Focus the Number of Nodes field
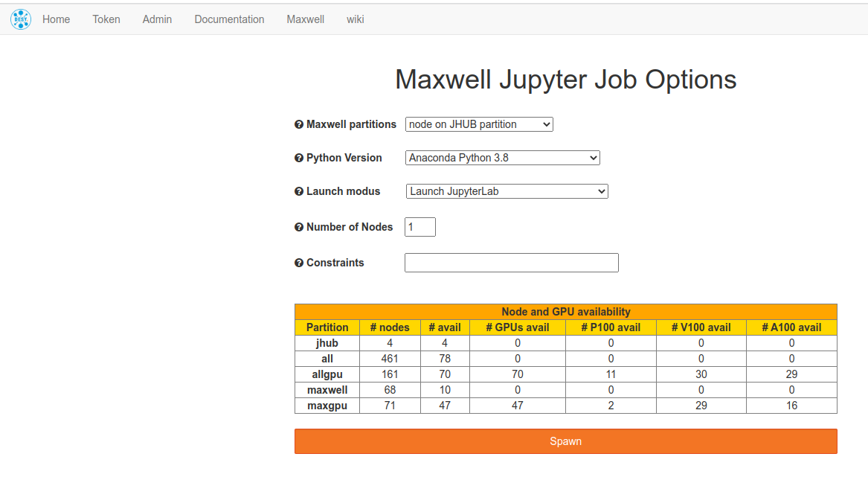868x480 pixels. click(420, 227)
